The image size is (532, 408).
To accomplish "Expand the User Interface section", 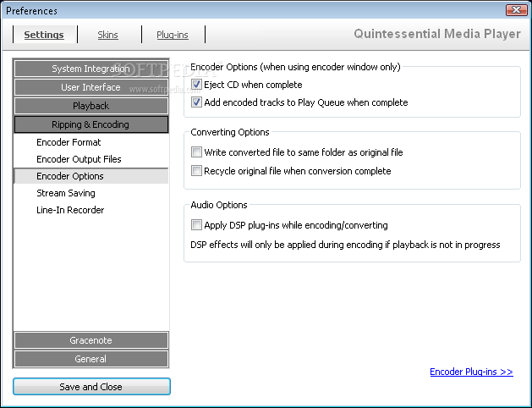I will (x=91, y=87).
